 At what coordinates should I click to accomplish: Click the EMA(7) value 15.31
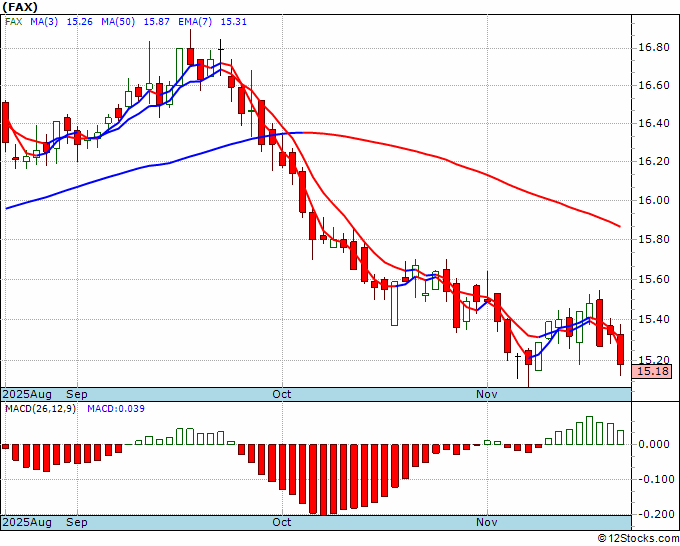(x=234, y=22)
